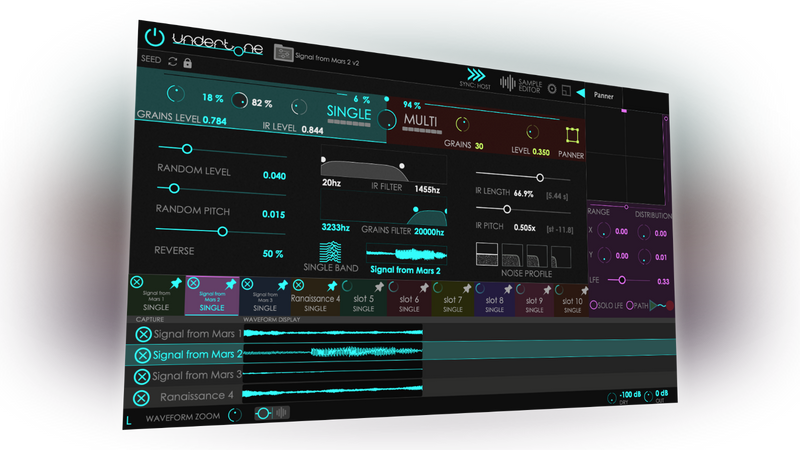Toggle the waveform view switch at bottom
800x450 pixels.
tap(272, 413)
